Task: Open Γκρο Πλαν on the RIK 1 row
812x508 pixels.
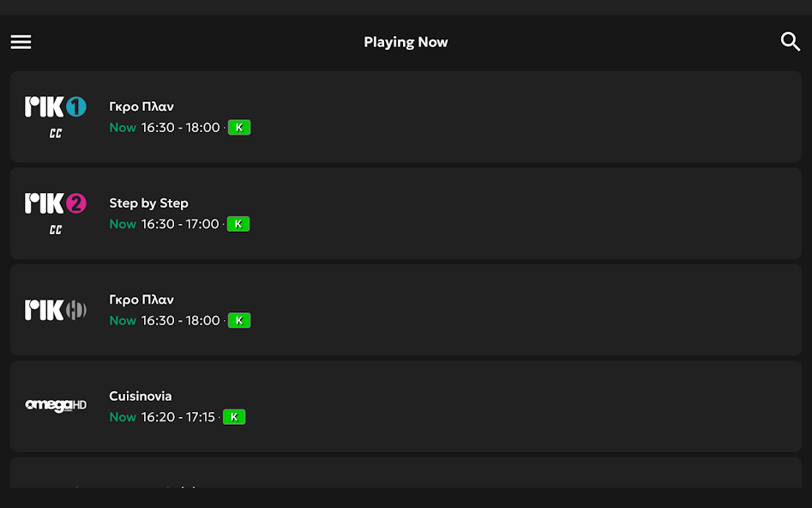Action: click(x=141, y=107)
